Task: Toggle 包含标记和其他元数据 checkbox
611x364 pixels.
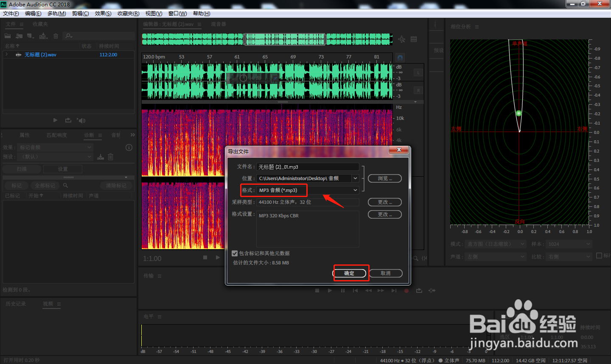Action: tap(235, 253)
